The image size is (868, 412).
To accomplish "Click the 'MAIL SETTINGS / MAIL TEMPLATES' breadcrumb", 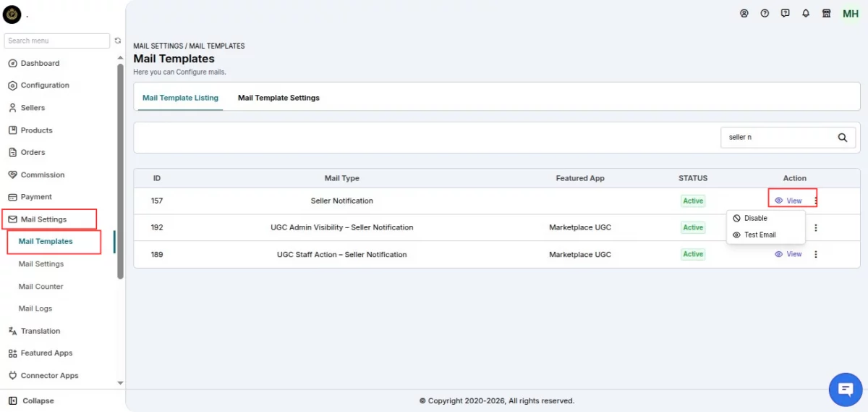I will click(x=189, y=46).
